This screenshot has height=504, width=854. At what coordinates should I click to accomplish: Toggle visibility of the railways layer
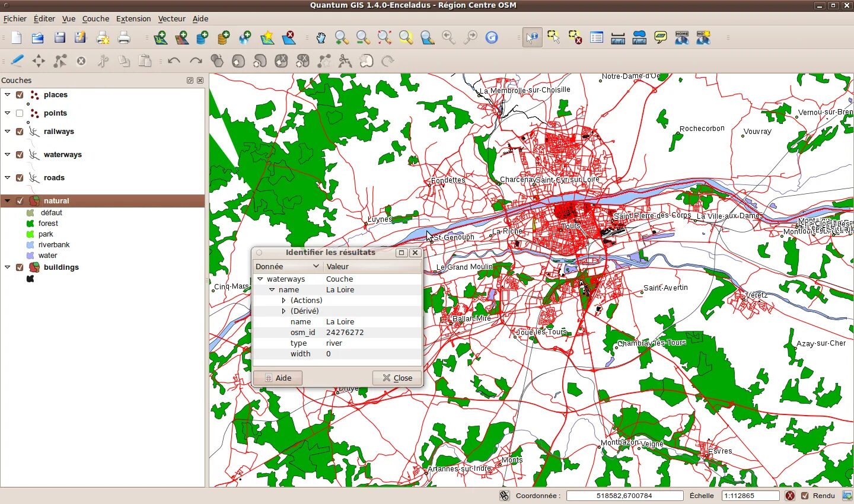20,132
